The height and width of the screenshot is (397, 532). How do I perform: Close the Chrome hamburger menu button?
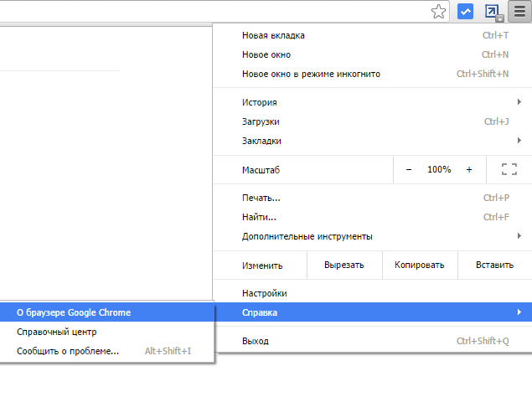point(519,11)
